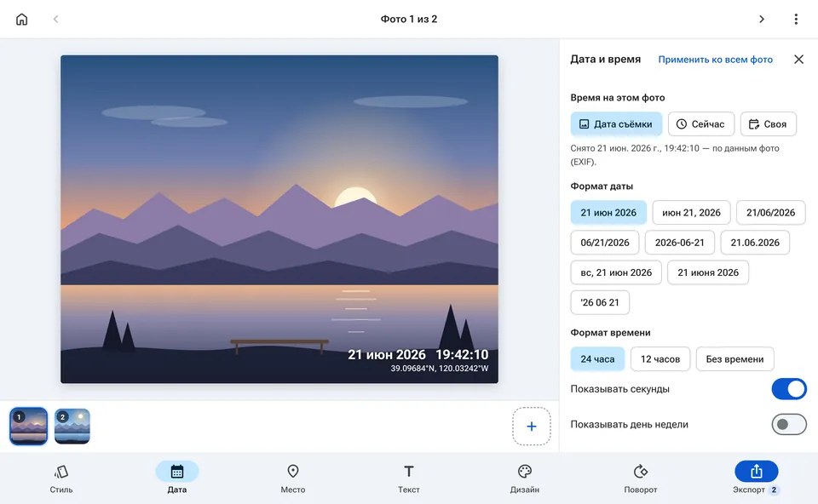Select Дата съёмки time source
This screenshot has height=504, width=818.
[616, 124]
